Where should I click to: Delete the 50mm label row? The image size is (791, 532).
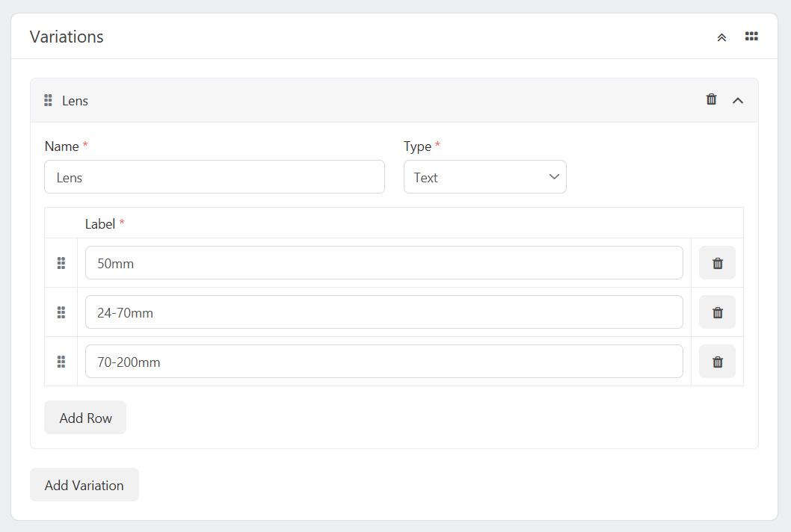pyautogui.click(x=717, y=263)
